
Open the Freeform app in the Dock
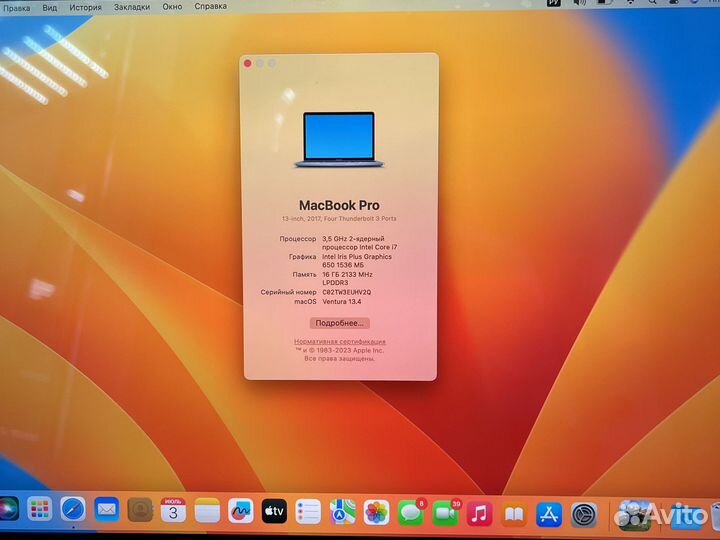[241, 511]
